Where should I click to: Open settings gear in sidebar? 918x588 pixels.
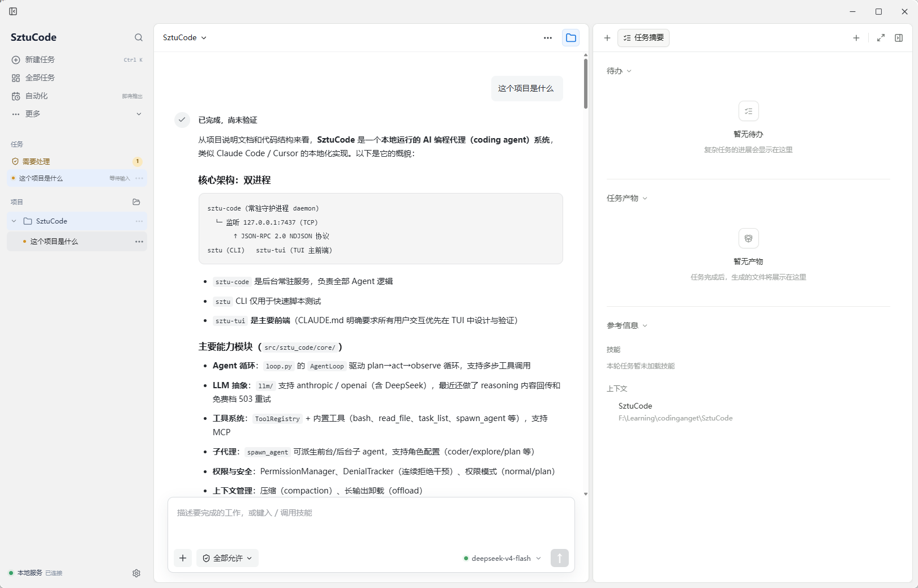tap(136, 573)
